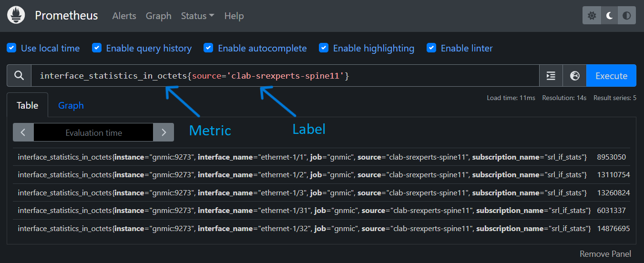Go to next evaluation time
Image resolution: width=644 pixels, height=263 pixels.
tap(164, 132)
